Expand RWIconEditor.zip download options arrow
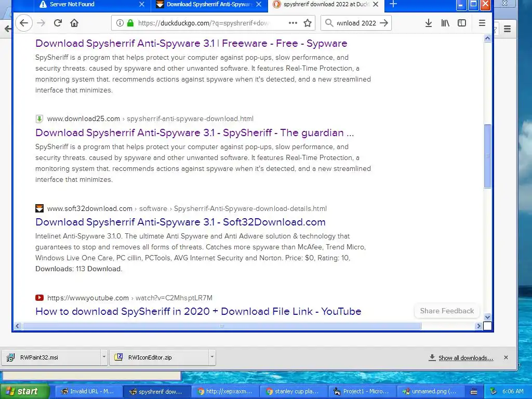The image size is (532, 399). coord(212,357)
